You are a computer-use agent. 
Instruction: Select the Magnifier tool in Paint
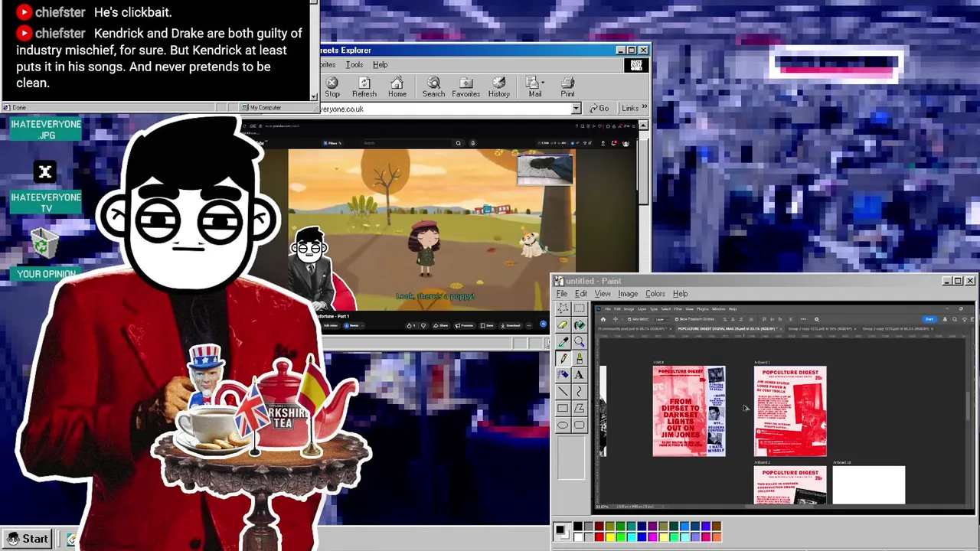pyautogui.click(x=579, y=341)
